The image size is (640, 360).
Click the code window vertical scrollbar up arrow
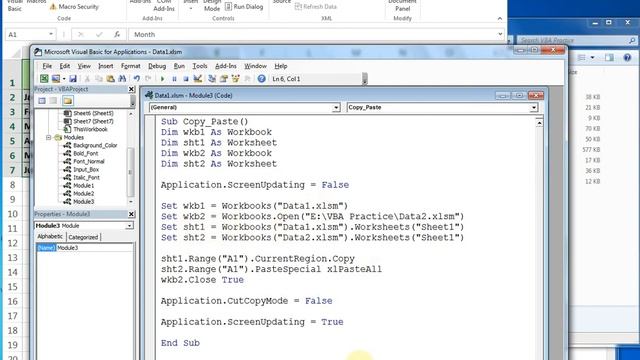click(x=539, y=123)
